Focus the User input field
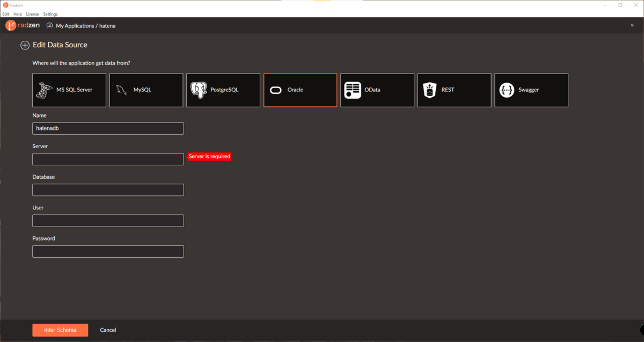The width and height of the screenshot is (644, 342). point(108,221)
